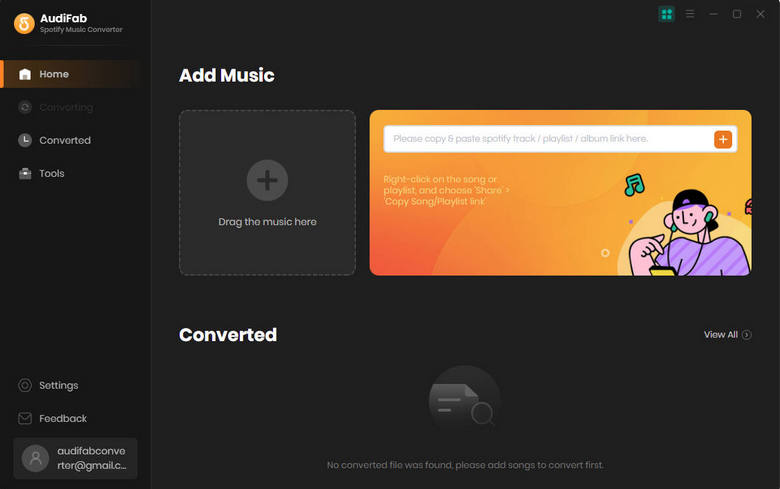Open the Home section
780x489 pixels.
[70, 74]
